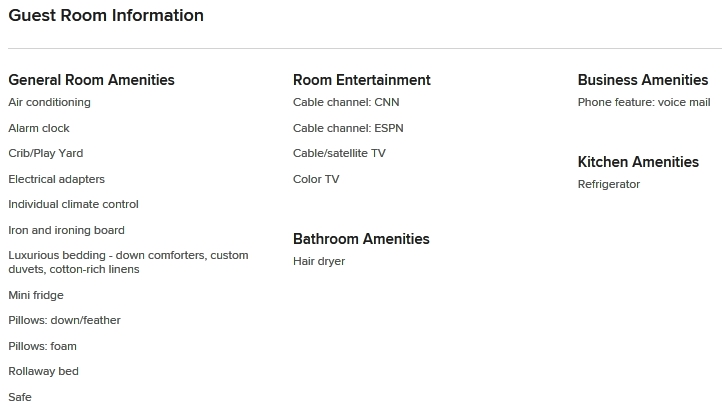Click the Hair dryer item
Screen dimensions: 722x408
319,261
